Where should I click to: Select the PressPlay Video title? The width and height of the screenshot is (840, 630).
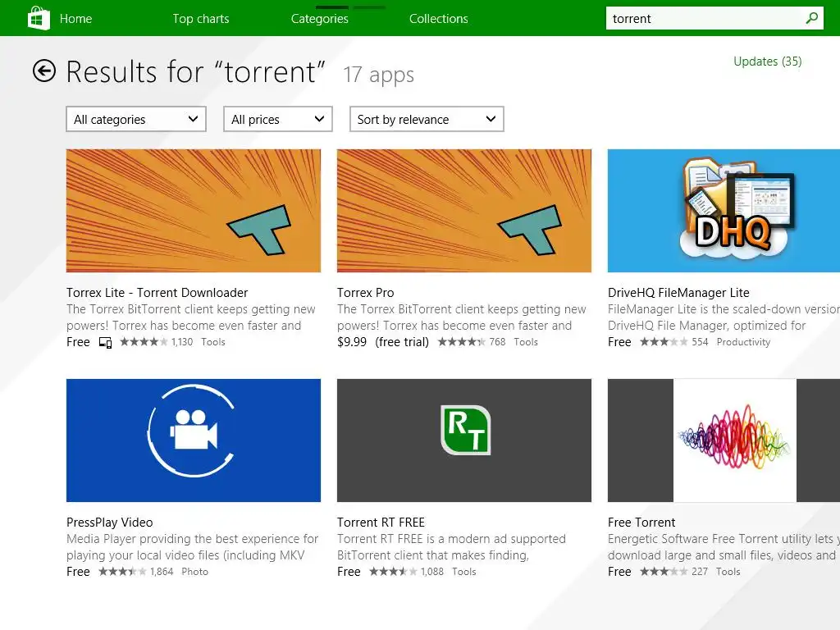(109, 523)
